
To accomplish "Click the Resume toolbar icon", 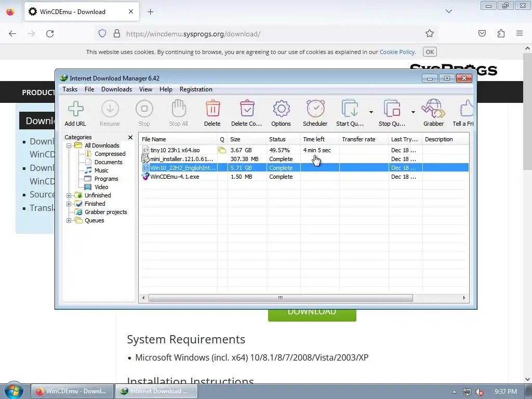I will point(110,109).
